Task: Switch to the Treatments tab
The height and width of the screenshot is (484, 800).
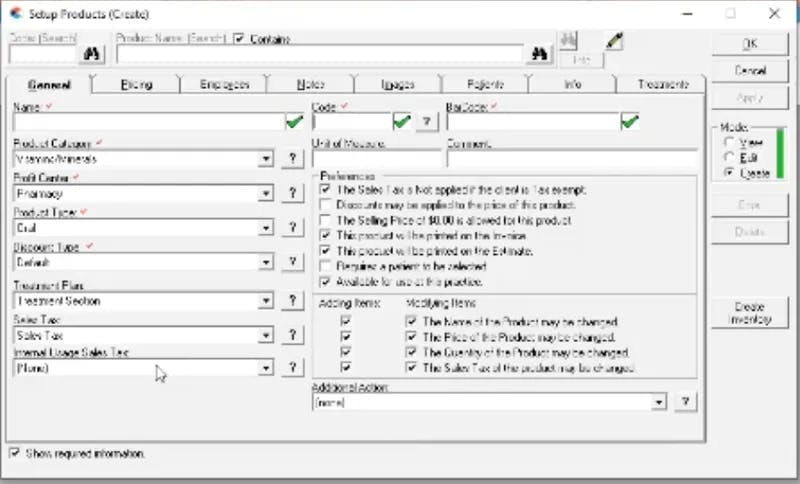Action: [662, 84]
